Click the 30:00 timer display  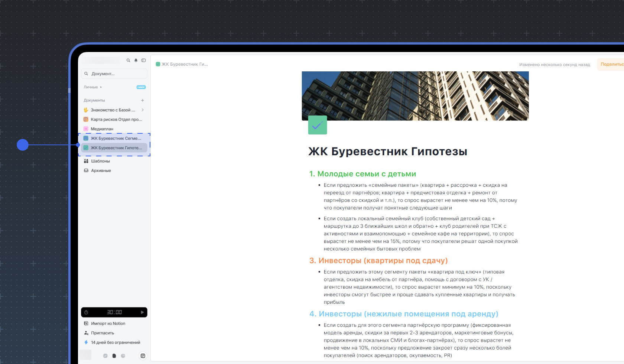pyautogui.click(x=114, y=312)
